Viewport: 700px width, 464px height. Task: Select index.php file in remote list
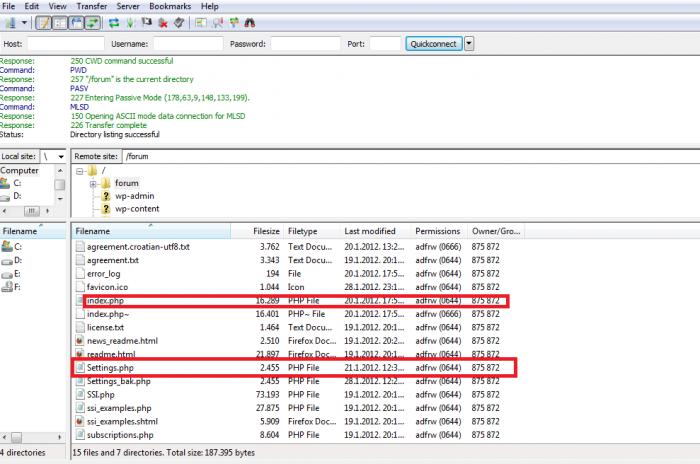105,301
